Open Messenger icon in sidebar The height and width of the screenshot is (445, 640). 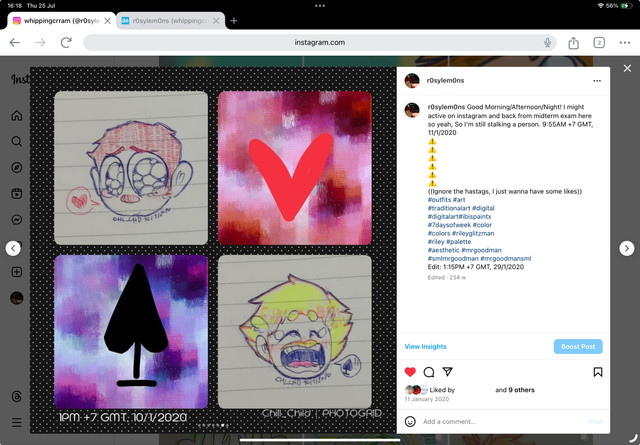17,220
